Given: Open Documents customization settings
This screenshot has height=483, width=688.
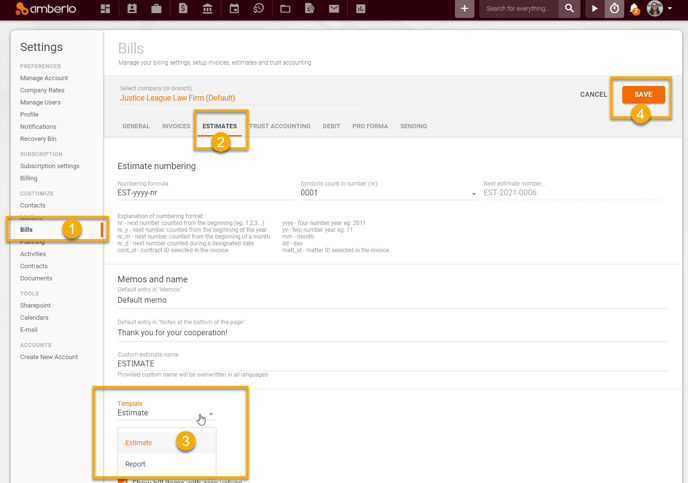Looking at the screenshot, I should (x=36, y=279).
